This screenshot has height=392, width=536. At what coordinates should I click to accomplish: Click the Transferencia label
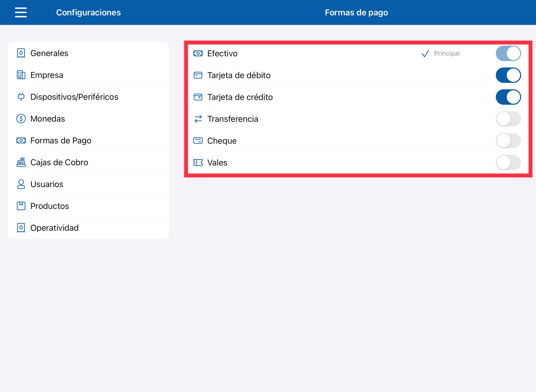tap(233, 119)
